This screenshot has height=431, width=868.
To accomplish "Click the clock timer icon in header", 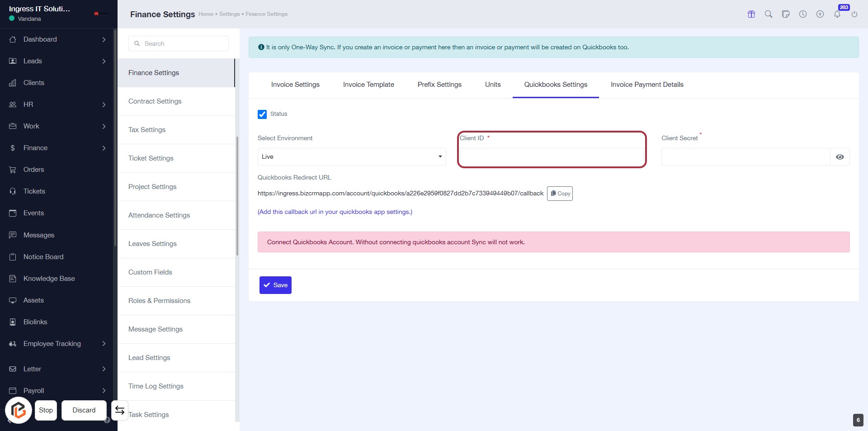I will [x=803, y=14].
